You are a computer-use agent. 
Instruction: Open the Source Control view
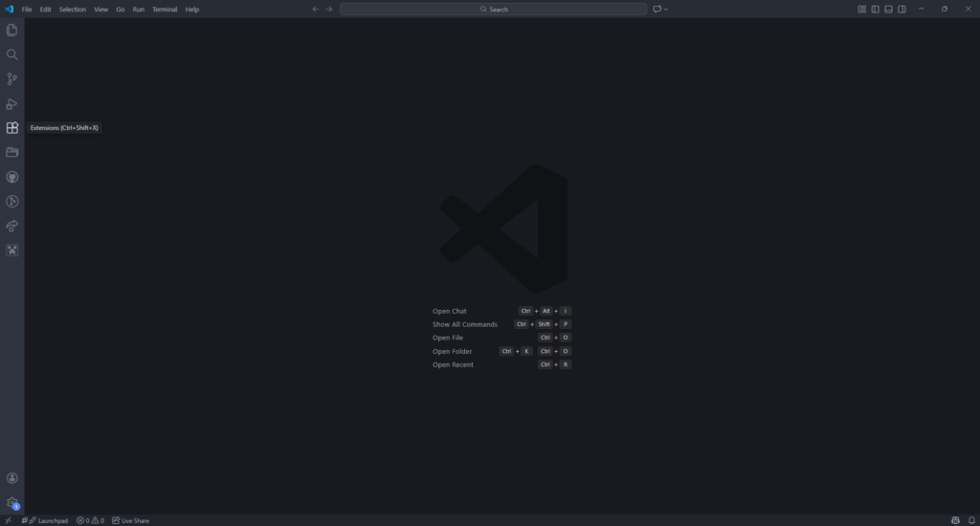click(x=12, y=79)
